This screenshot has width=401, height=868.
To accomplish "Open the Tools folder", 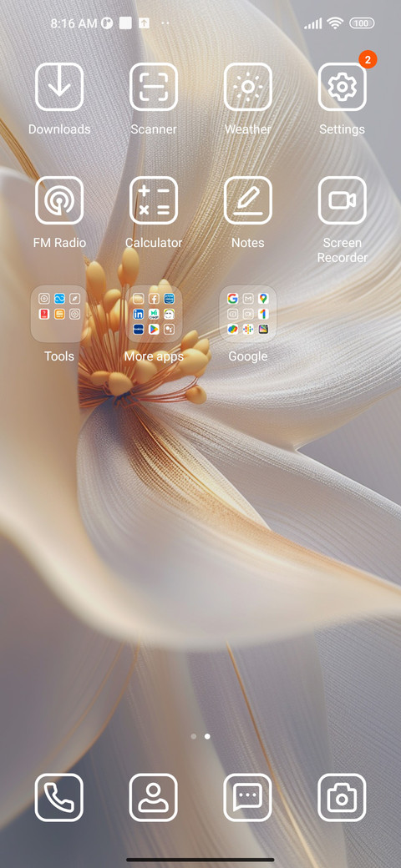I will pos(59,314).
